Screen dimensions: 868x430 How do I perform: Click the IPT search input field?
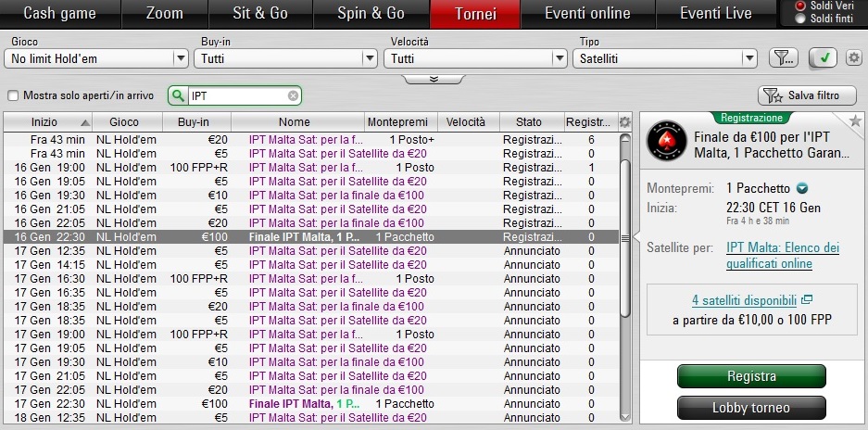[x=238, y=95]
